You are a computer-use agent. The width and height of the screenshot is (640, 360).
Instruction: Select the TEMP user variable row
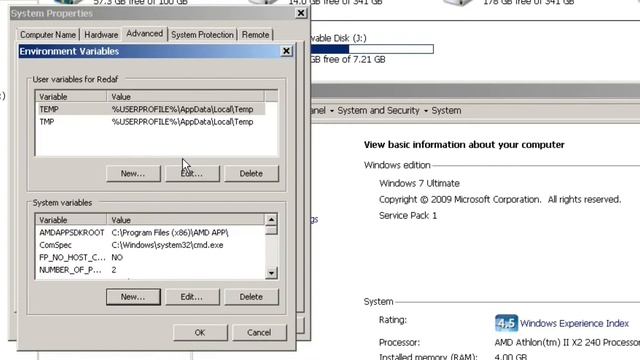pyautogui.click(x=151, y=109)
